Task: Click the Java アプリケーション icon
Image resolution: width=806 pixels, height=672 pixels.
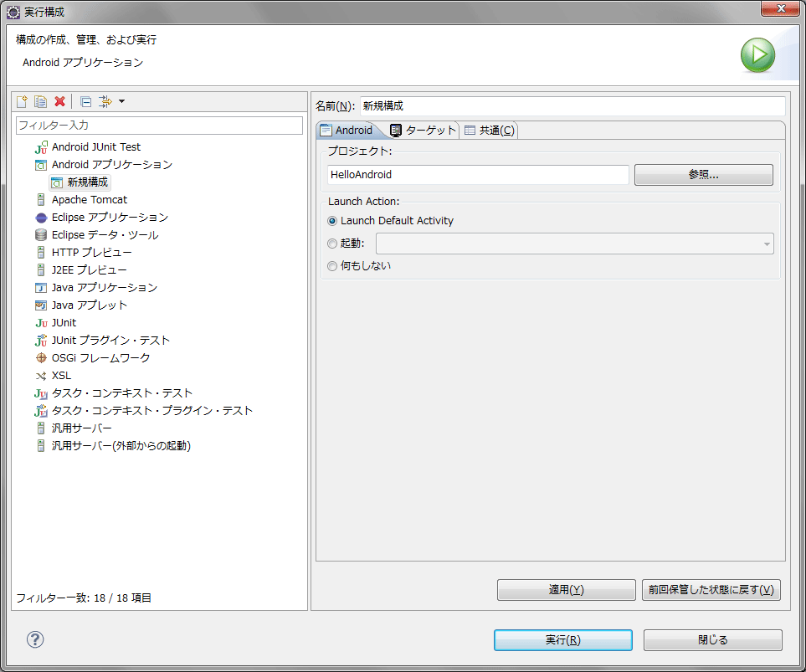Action: coord(41,288)
